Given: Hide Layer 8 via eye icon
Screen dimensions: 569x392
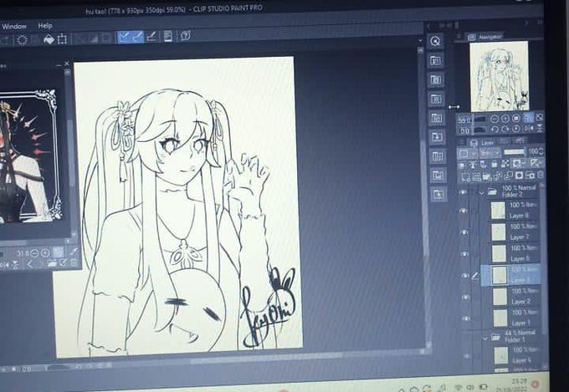Looking at the screenshot, I should click(x=464, y=211).
